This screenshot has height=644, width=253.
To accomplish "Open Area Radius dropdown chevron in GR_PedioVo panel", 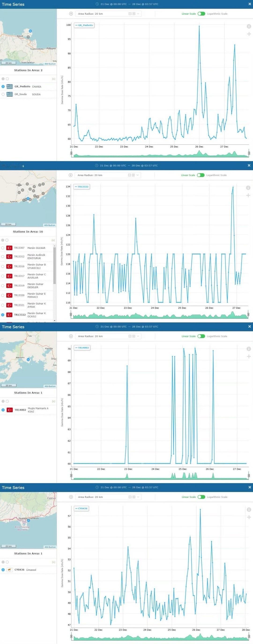I will point(138,14).
